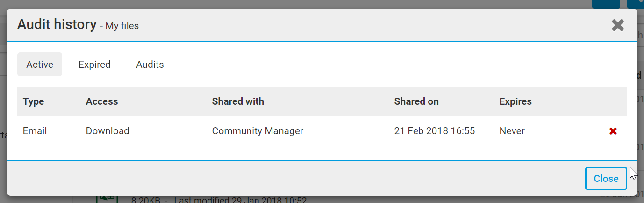
Task: Click the Download access cell
Action: pos(107,131)
